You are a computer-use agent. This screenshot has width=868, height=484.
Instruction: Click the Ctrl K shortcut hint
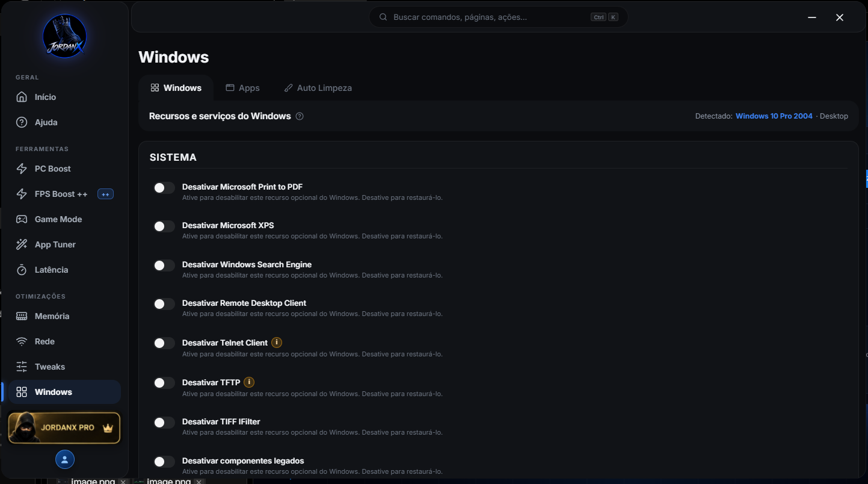tap(604, 17)
